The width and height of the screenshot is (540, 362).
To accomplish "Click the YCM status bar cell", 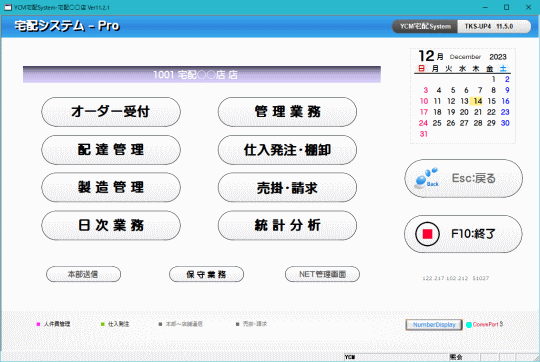I will [396, 357].
